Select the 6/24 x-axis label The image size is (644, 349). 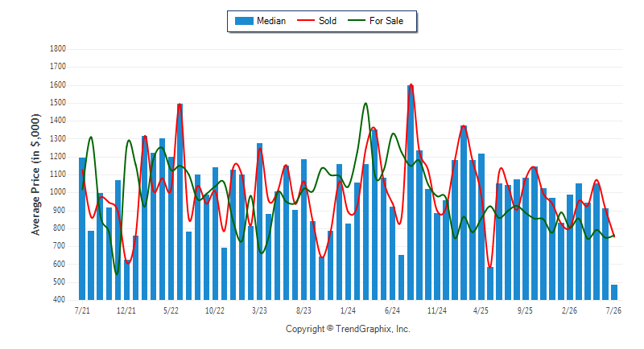392,310
